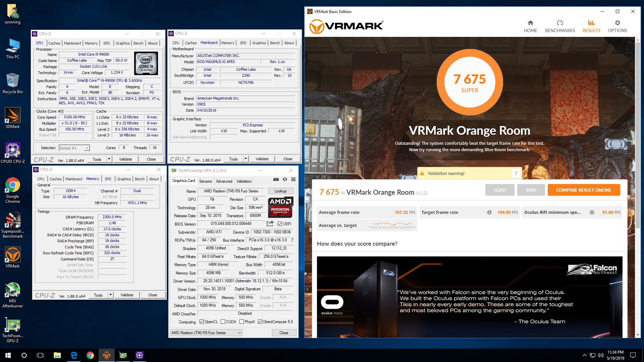Open VRMark RESULTS section
This screenshot has width=644, height=362.
coord(591,26)
